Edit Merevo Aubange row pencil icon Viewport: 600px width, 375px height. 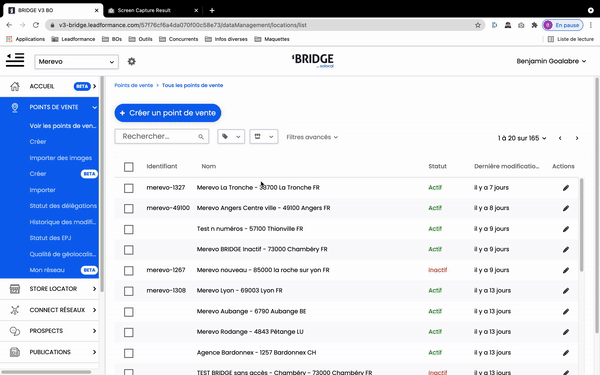click(x=566, y=311)
